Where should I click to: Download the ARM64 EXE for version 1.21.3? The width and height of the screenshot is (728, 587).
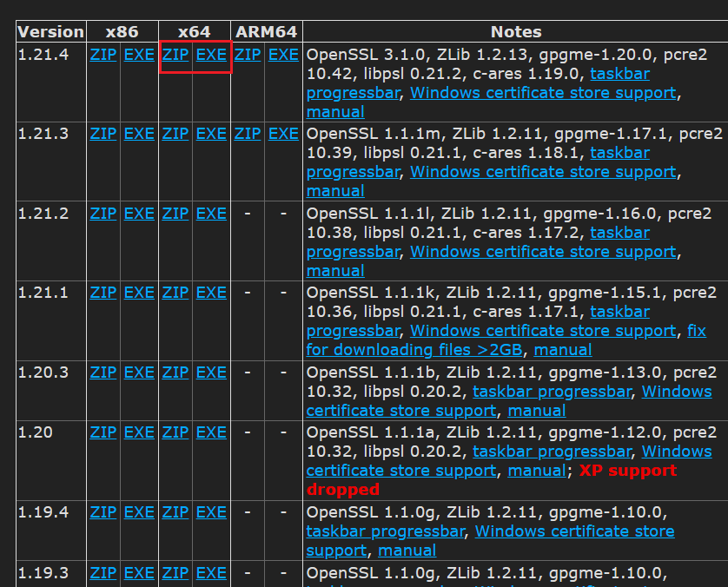(283, 134)
